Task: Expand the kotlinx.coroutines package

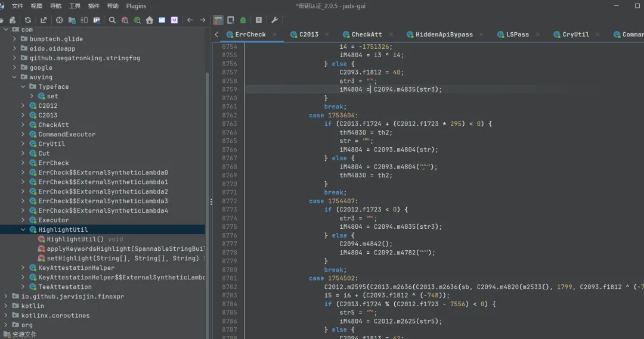Action: [6, 316]
